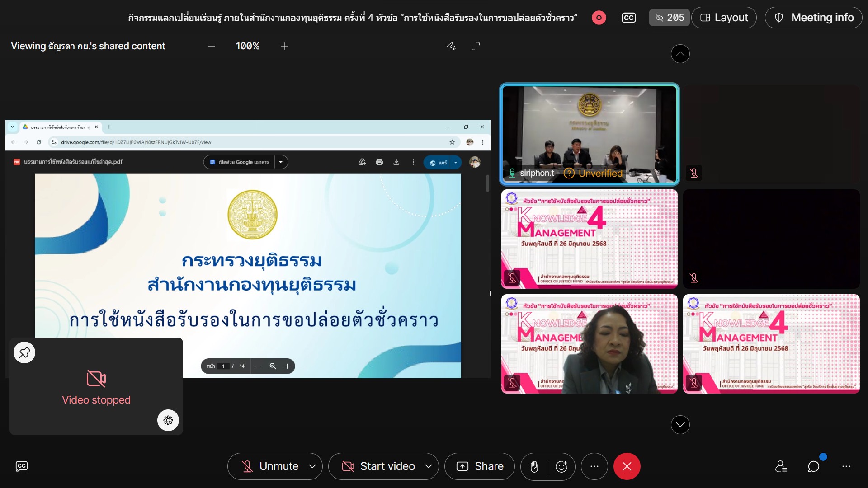868x488 pixels.
Task: Click the Share button
Action: 480,466
